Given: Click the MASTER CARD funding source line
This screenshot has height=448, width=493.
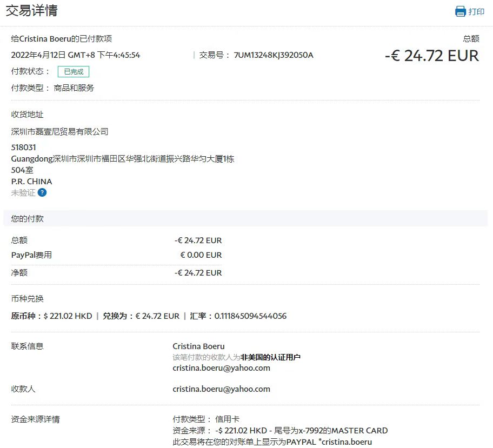Looking at the screenshot, I should (279, 431).
